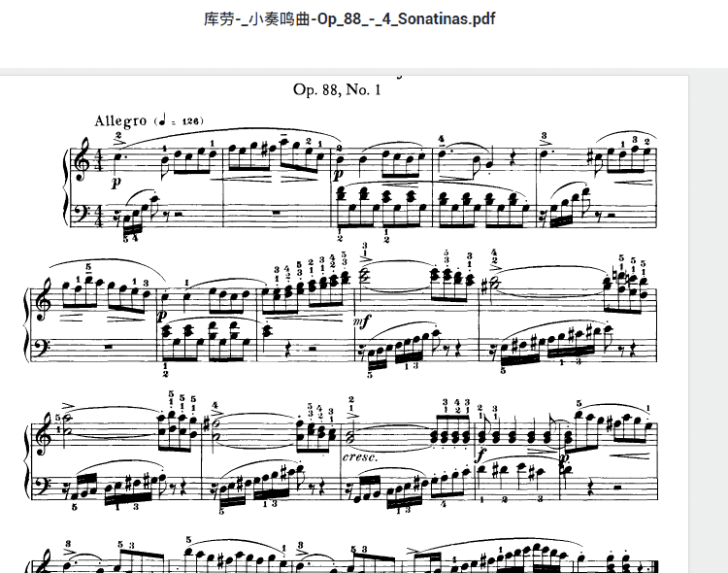This screenshot has height=573, width=728.
Task: Click the quarter note equals 126 metronome mark
Action: pyautogui.click(x=179, y=120)
